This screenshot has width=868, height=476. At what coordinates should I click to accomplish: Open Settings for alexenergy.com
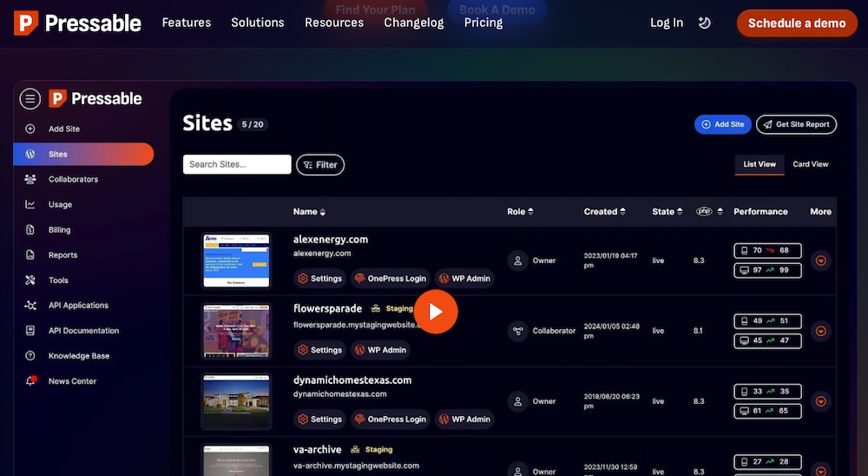[x=320, y=278]
